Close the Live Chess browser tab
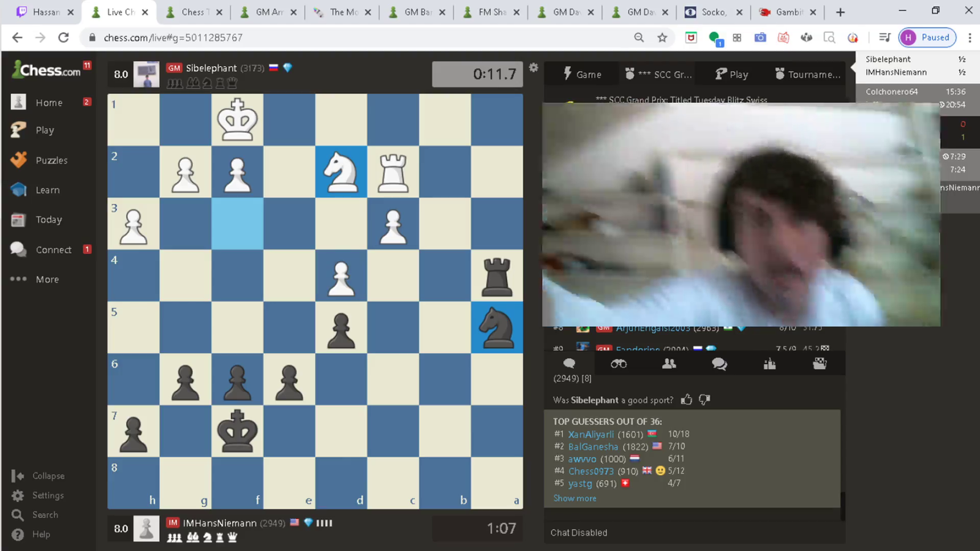The height and width of the screenshot is (551, 980). coord(145,12)
